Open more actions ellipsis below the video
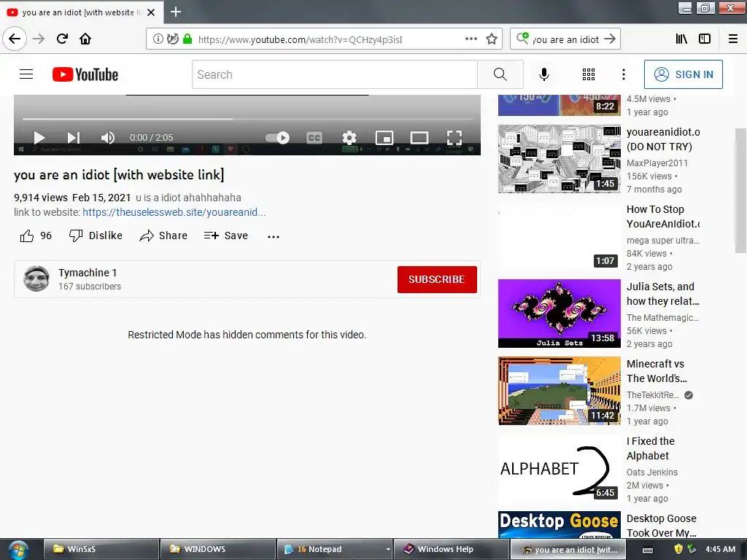Viewport: 747px width, 560px height. (274, 236)
